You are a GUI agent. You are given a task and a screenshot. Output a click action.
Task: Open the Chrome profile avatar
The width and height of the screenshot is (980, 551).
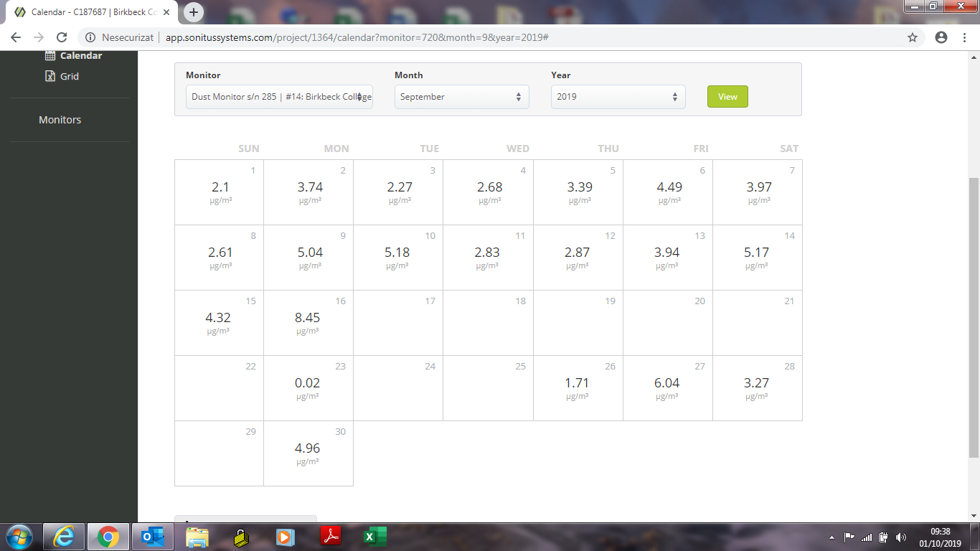click(x=941, y=37)
